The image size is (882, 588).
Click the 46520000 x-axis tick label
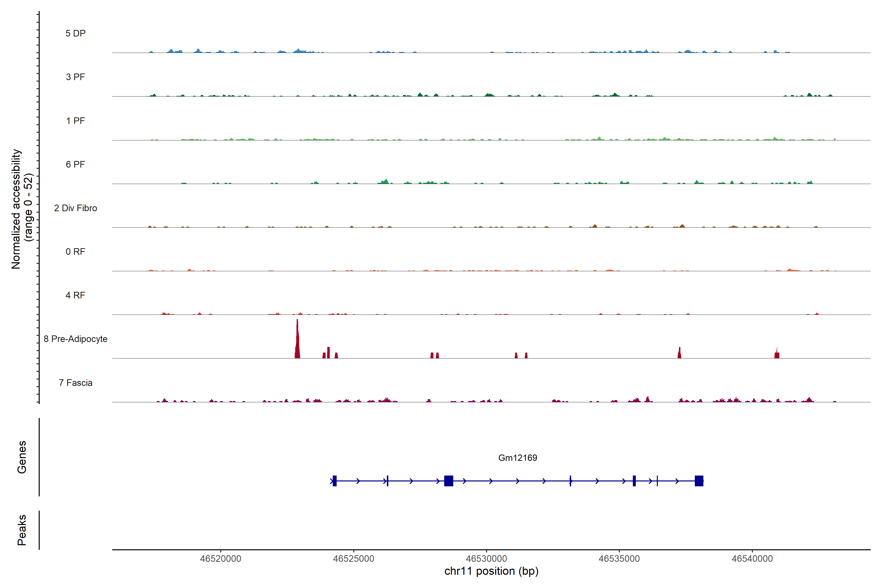coord(220,558)
